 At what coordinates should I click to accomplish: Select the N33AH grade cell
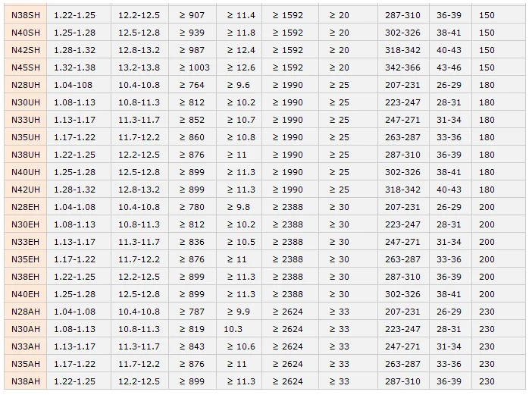26,346
